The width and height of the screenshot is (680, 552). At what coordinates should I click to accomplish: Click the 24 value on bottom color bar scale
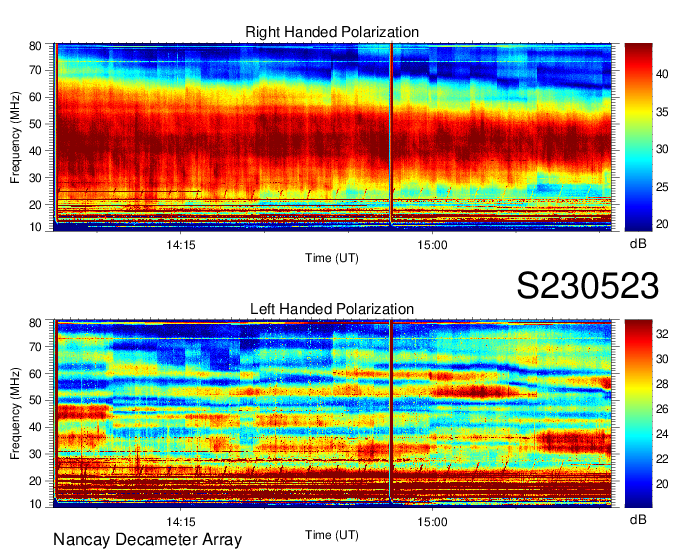pos(662,434)
